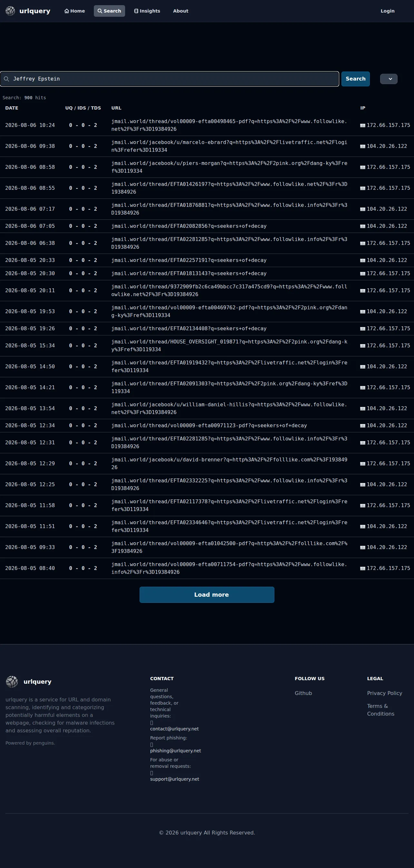414x868 pixels.
Task: Click Load more button below results
Action: point(207,595)
